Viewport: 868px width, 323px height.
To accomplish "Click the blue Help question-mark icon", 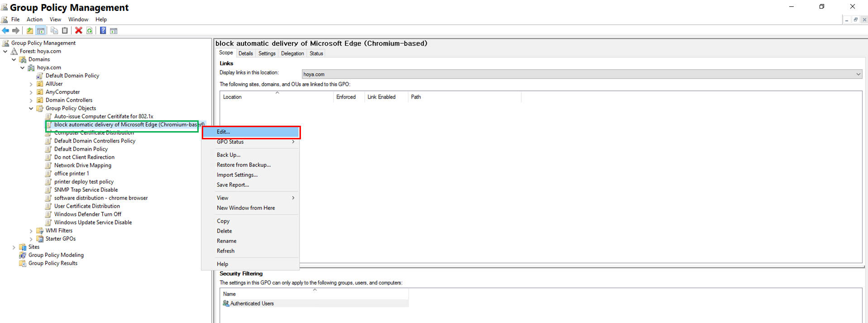I will point(103,31).
